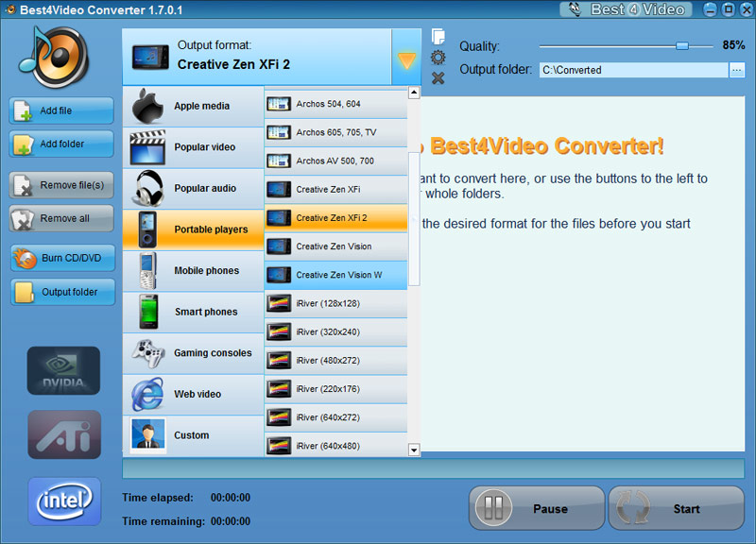Click the preset list scroll down arrow

point(414,450)
